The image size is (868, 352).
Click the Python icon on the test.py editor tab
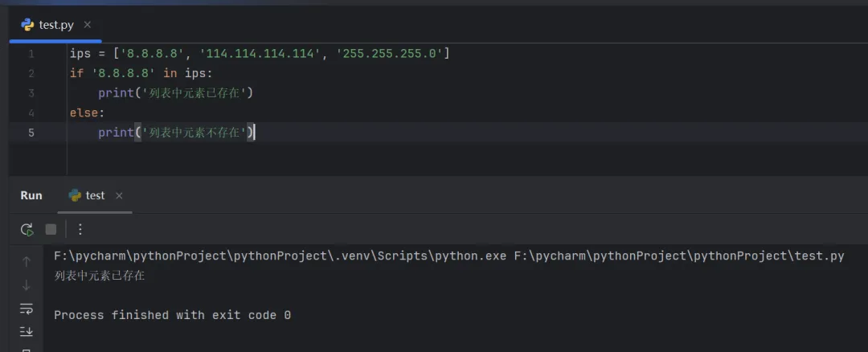28,25
